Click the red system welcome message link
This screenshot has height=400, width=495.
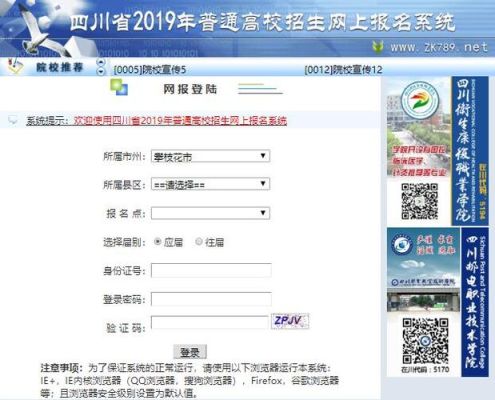click(180, 120)
